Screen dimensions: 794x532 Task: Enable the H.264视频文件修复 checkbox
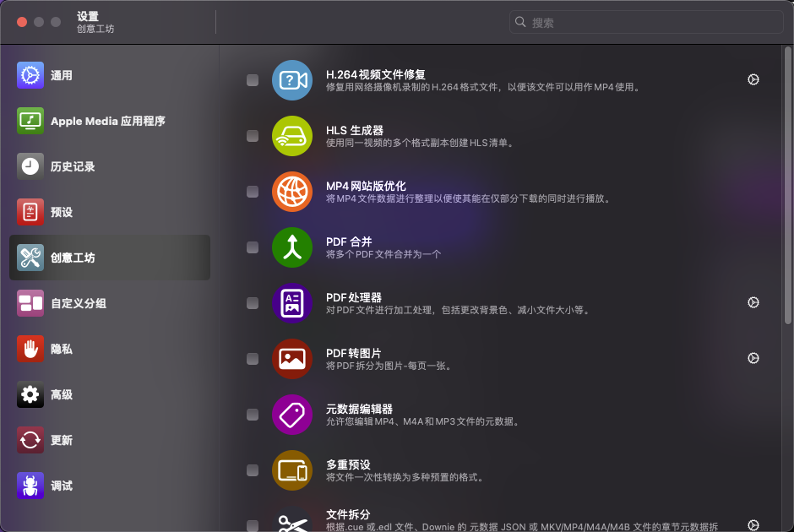[x=253, y=80]
